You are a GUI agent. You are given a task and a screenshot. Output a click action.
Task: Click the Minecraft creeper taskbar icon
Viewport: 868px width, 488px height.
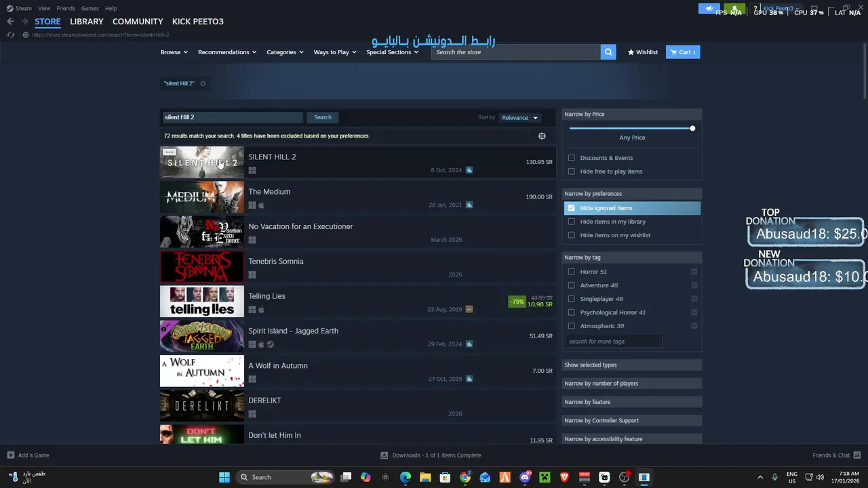point(545,477)
